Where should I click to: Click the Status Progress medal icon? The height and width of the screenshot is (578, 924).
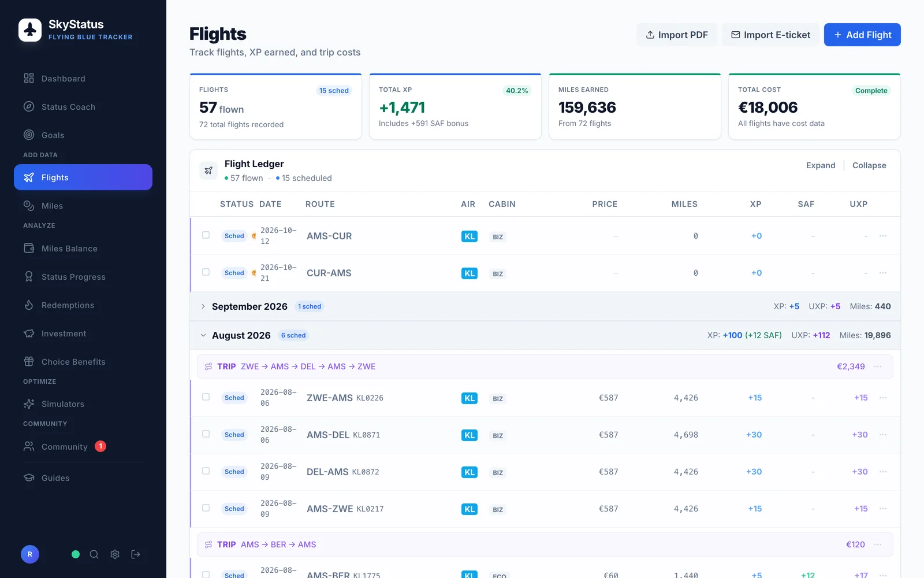29,277
